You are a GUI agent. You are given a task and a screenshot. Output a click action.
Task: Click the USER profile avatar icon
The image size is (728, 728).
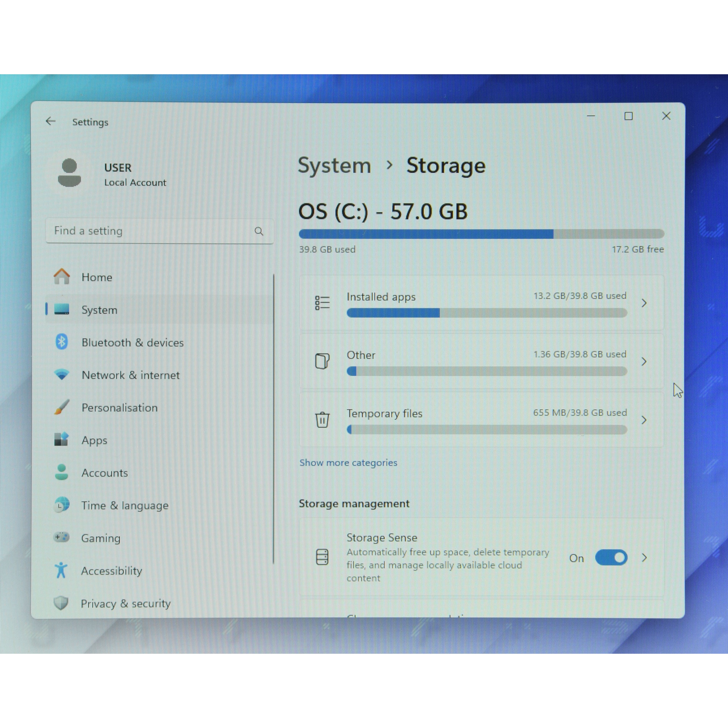[x=69, y=173]
